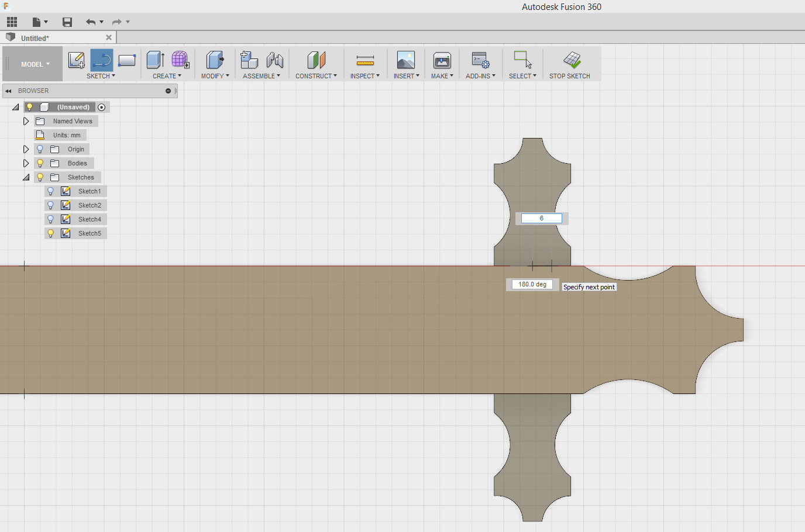
Task: Open the SELECT dropdown
Action: coord(522,76)
